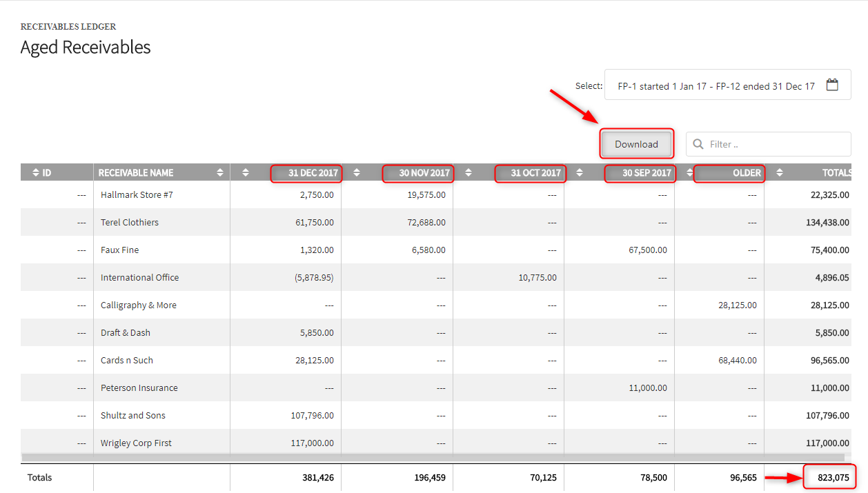Sort the Older column arrows
This screenshot has width=868, height=493.
point(690,172)
